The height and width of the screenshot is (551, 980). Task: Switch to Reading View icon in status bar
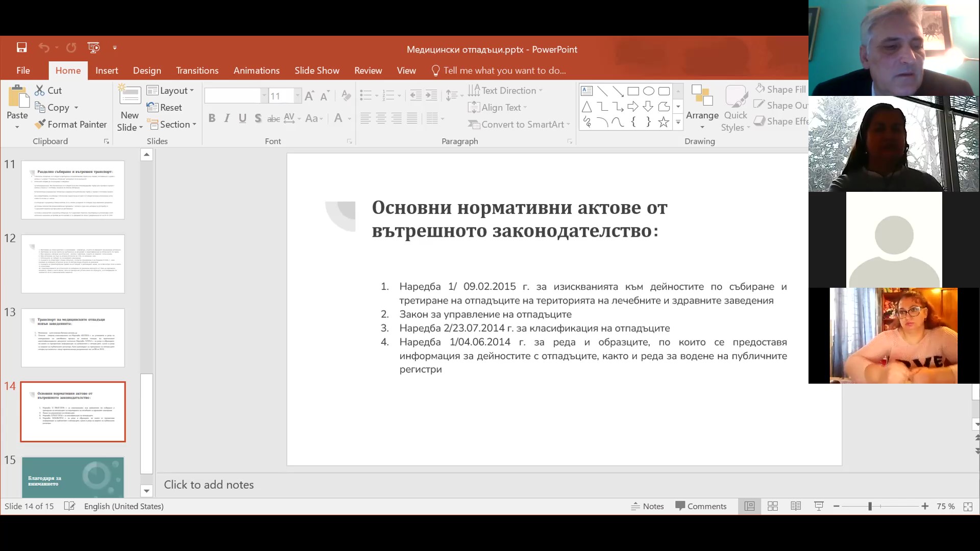point(795,506)
